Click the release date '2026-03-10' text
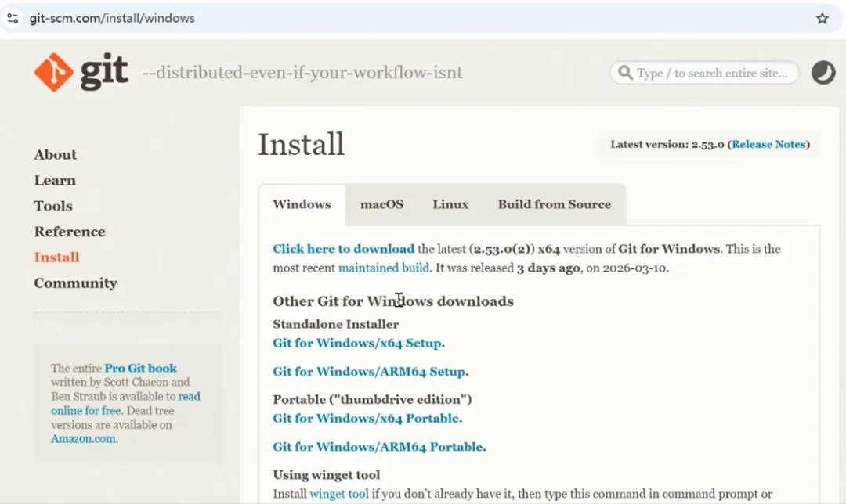The height and width of the screenshot is (504, 846). (x=635, y=268)
